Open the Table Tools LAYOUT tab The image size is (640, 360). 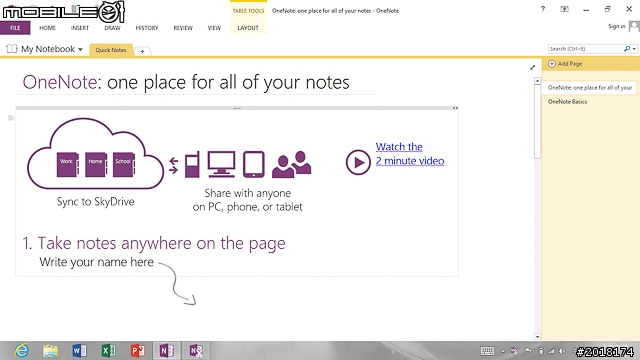pyautogui.click(x=248, y=28)
